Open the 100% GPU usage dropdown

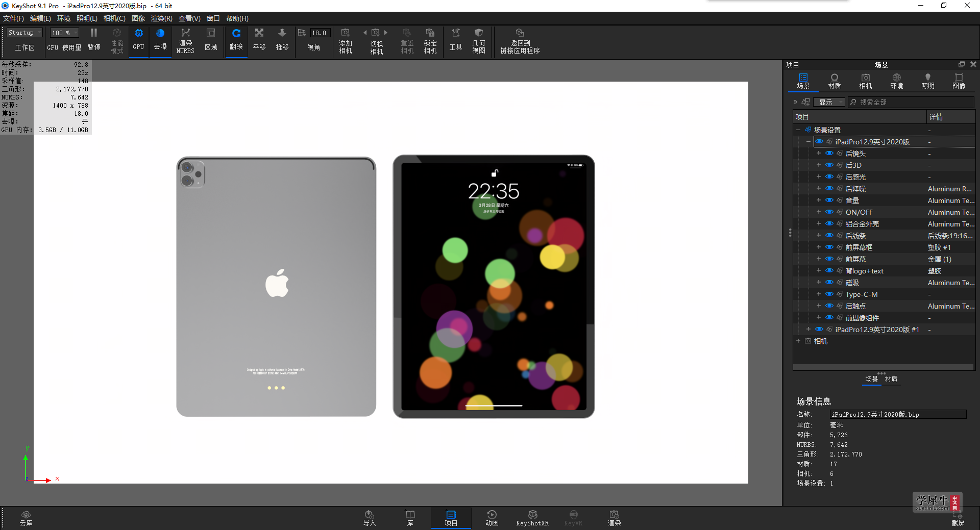(x=64, y=33)
